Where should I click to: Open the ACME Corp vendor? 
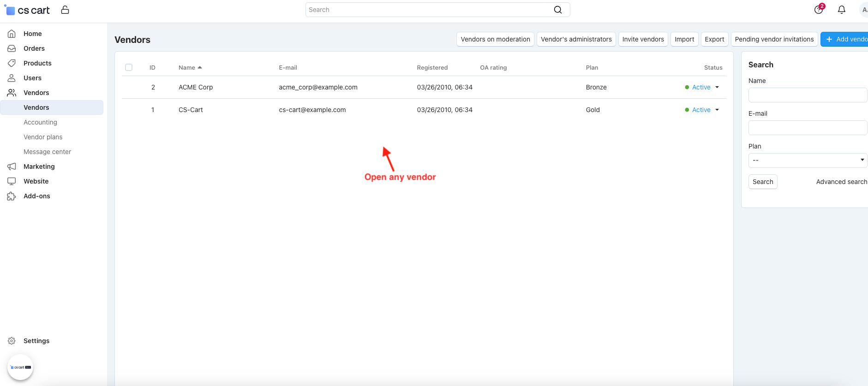point(196,87)
